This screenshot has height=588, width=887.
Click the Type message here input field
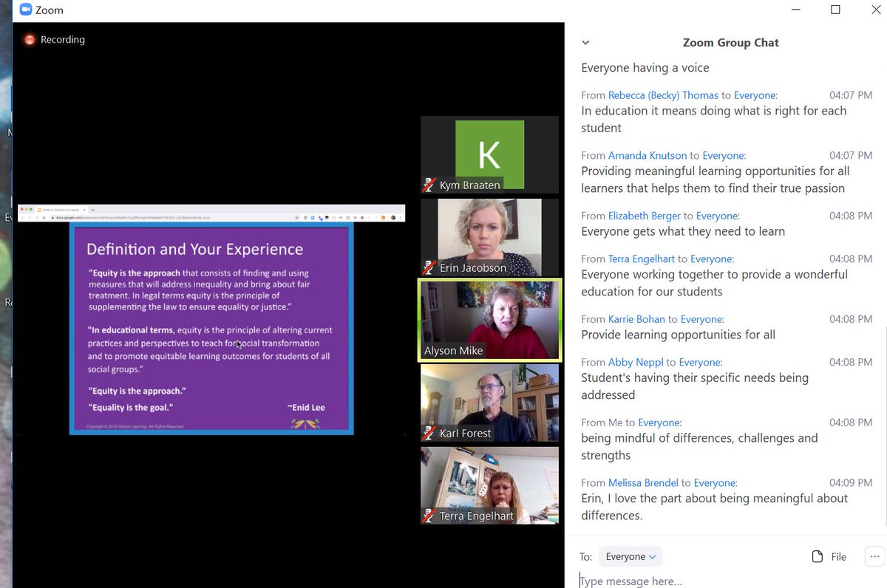click(665, 581)
